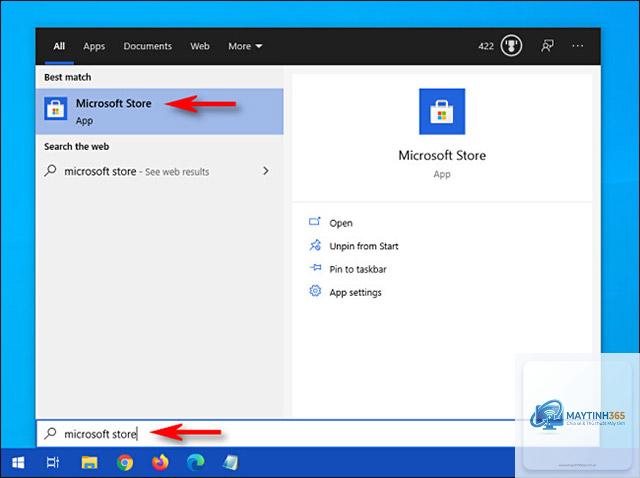Switch to the Web tab
This screenshot has height=478, width=640.
tap(200, 46)
